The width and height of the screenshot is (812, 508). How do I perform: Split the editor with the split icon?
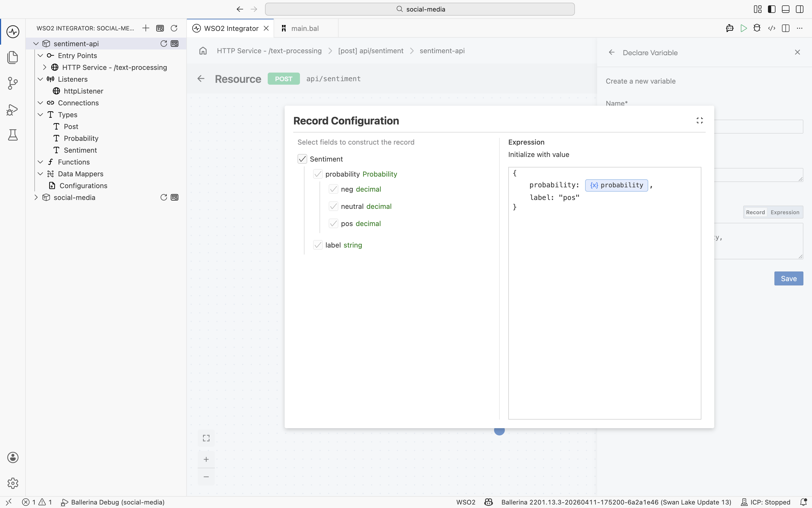[x=785, y=28]
